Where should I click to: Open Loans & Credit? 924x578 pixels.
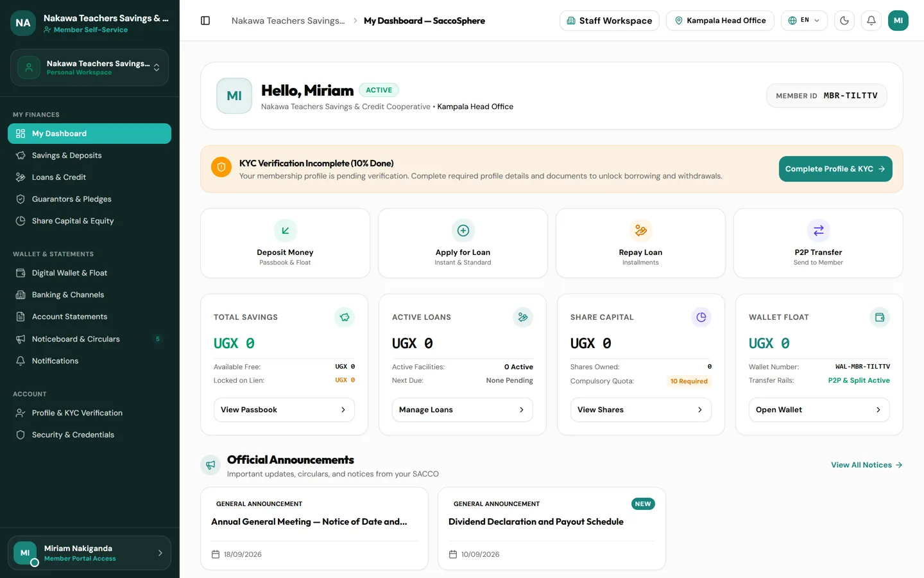coord(89,177)
